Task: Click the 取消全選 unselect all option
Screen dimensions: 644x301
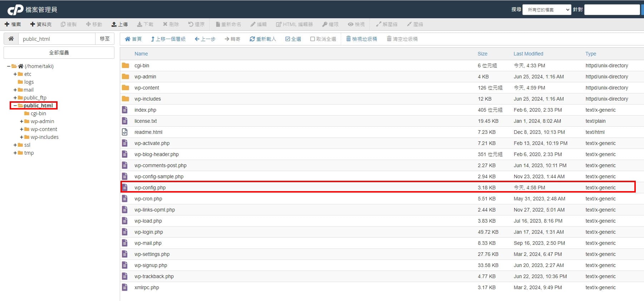Action: click(323, 39)
